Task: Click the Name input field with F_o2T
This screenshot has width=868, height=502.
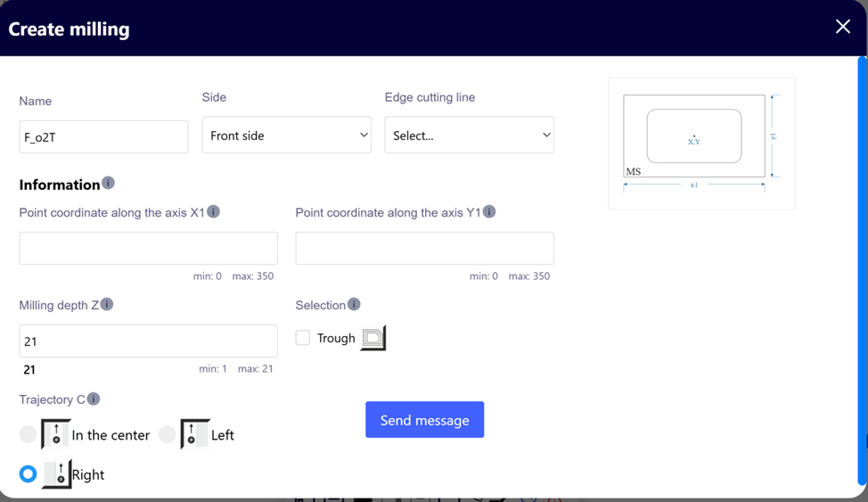Action: pos(103,137)
